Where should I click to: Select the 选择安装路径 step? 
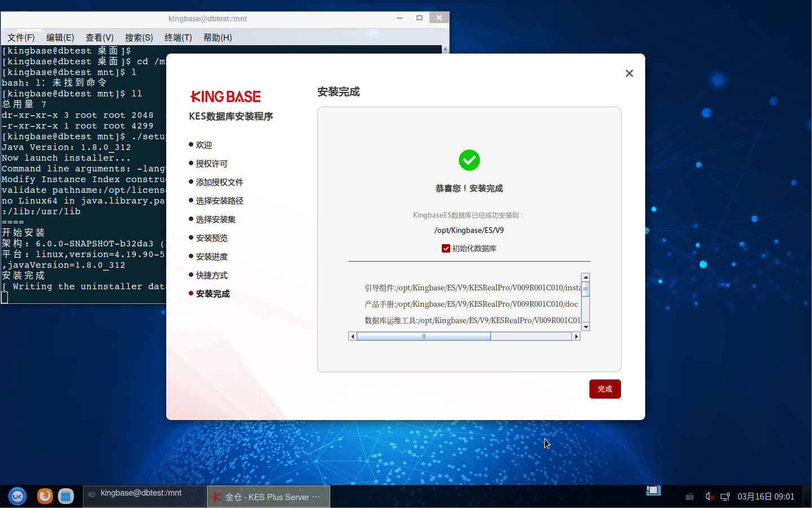219,201
